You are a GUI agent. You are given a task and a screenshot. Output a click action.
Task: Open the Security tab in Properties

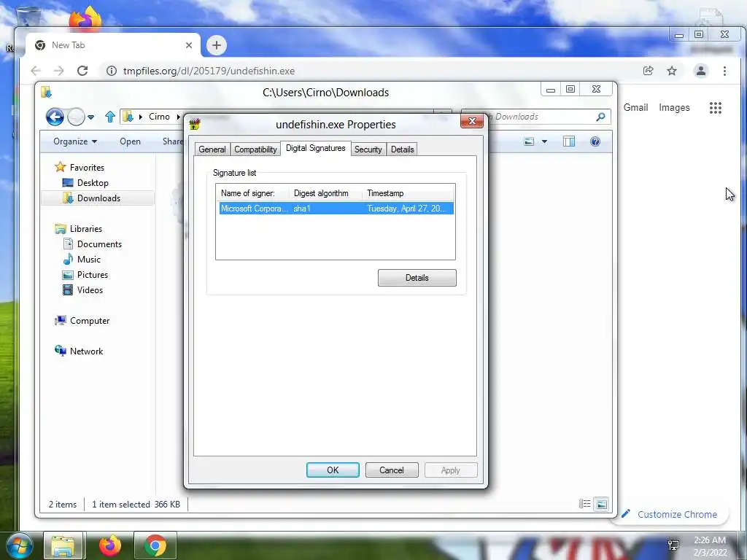click(x=368, y=149)
